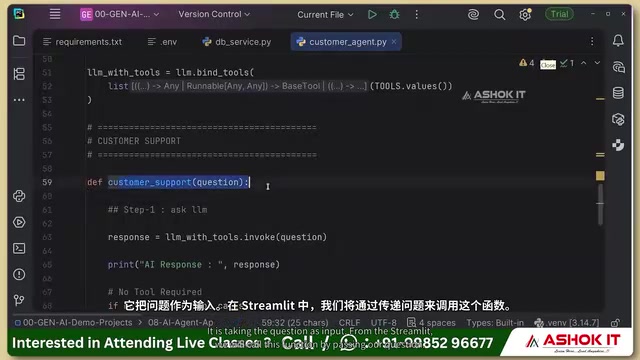This screenshot has width=640, height=360.
Task: Open the Notifications bell
Action: 618,40
